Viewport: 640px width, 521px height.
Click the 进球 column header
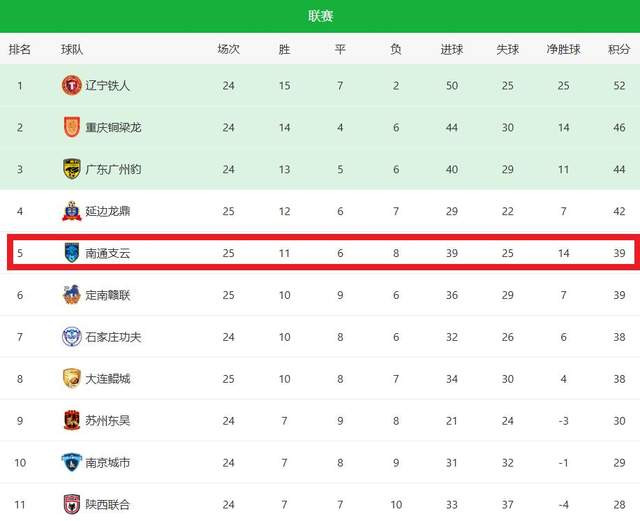[452, 49]
